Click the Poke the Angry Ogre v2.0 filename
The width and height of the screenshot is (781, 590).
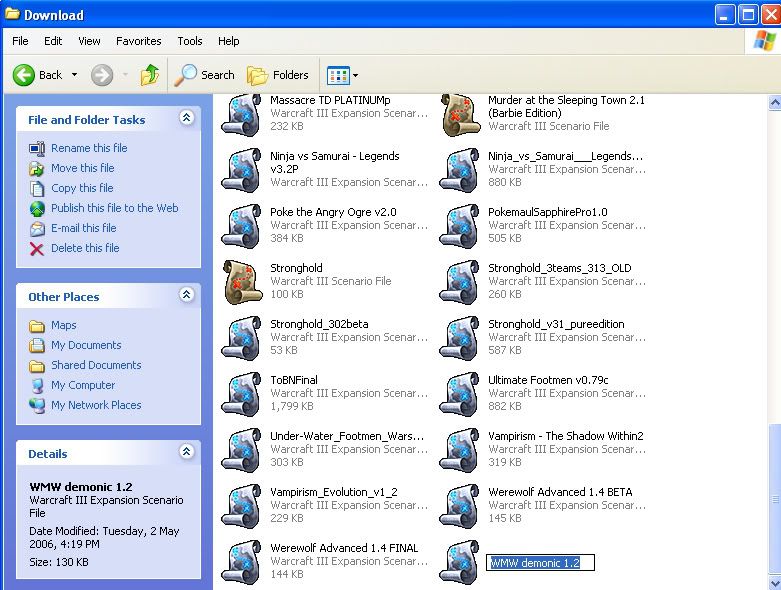pyautogui.click(x=333, y=212)
